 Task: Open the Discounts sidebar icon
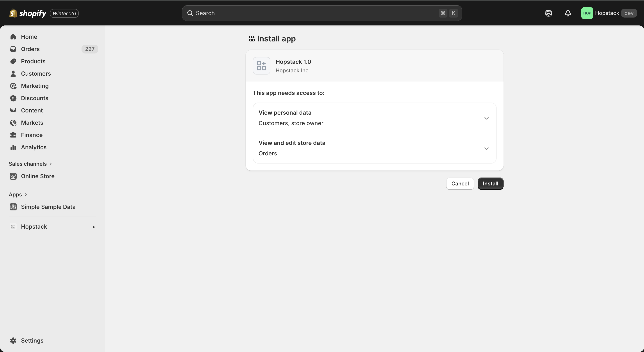point(13,98)
